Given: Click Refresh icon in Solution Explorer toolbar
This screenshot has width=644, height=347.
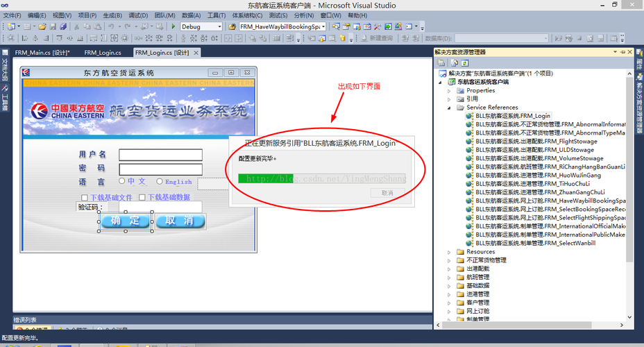Looking at the screenshot, I should click(x=464, y=63).
